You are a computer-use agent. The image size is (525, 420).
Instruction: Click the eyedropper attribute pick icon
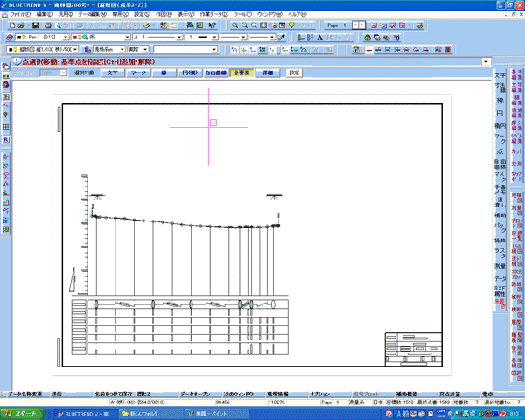pos(282,37)
